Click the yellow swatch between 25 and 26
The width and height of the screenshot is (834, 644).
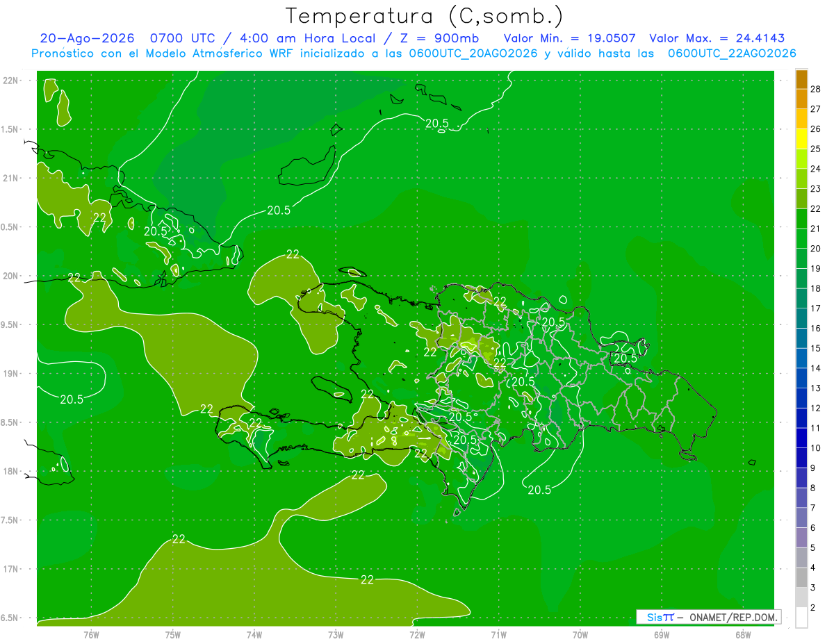point(801,139)
